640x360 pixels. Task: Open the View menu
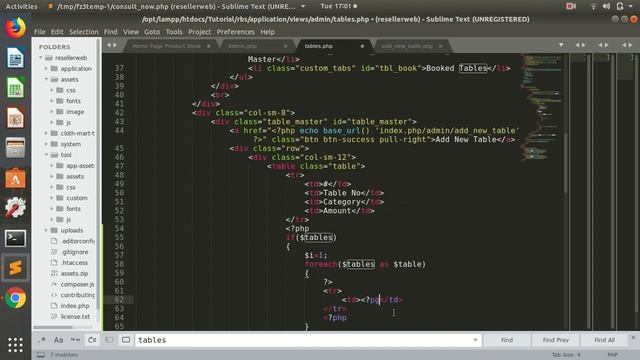tap(131, 32)
